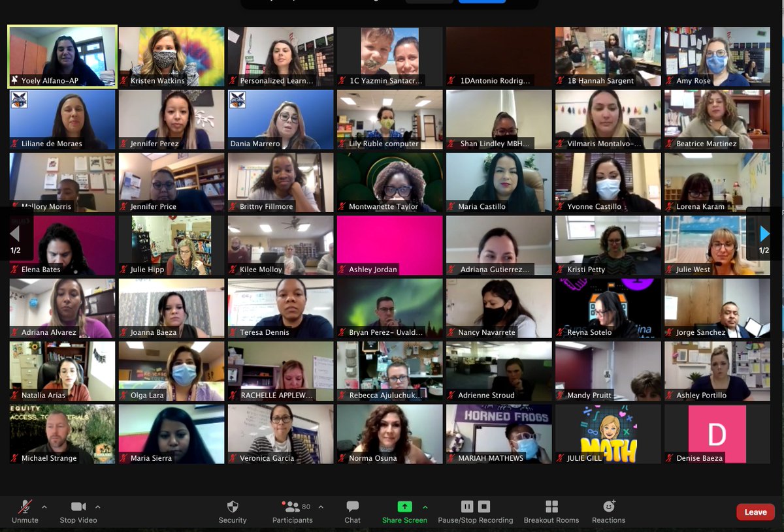Select Reyna Sotelo's video tile

point(608,308)
